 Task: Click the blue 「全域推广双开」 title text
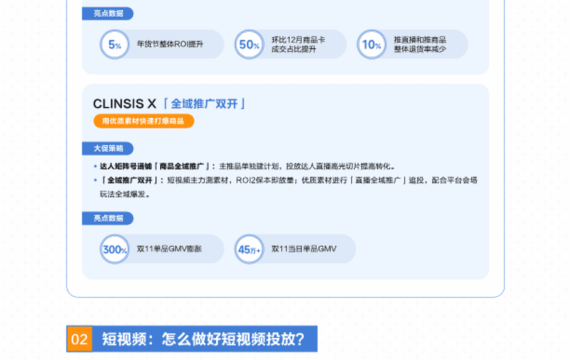[204, 104]
